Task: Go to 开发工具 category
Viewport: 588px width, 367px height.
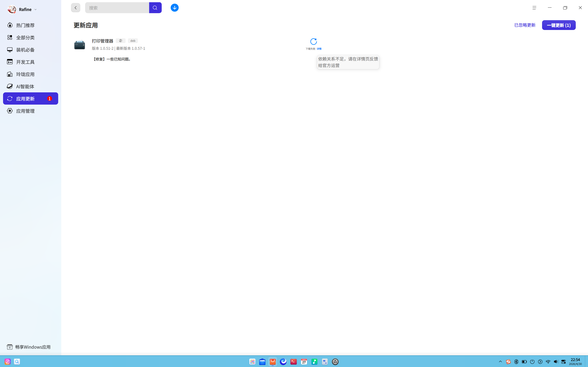Action: click(25, 62)
